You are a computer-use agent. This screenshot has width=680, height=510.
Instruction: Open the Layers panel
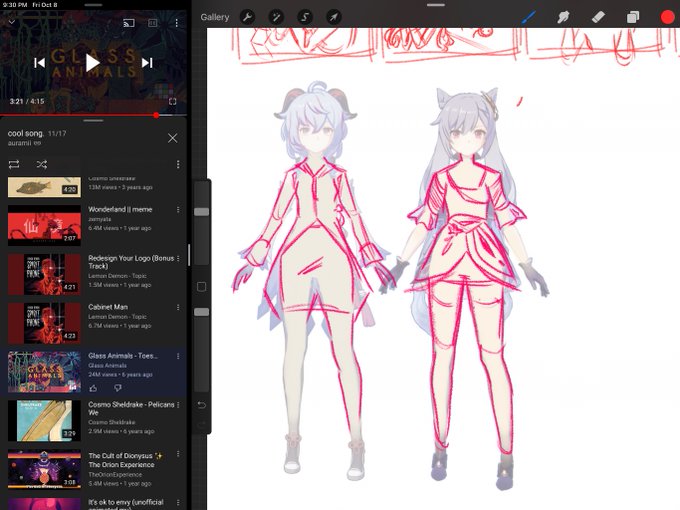(x=633, y=17)
